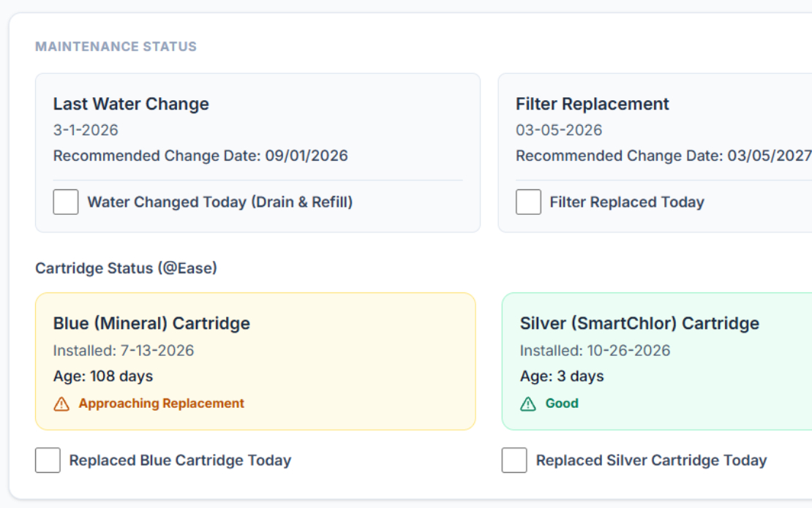Select the Blue (Mineral) Cartridge heading

click(x=151, y=323)
